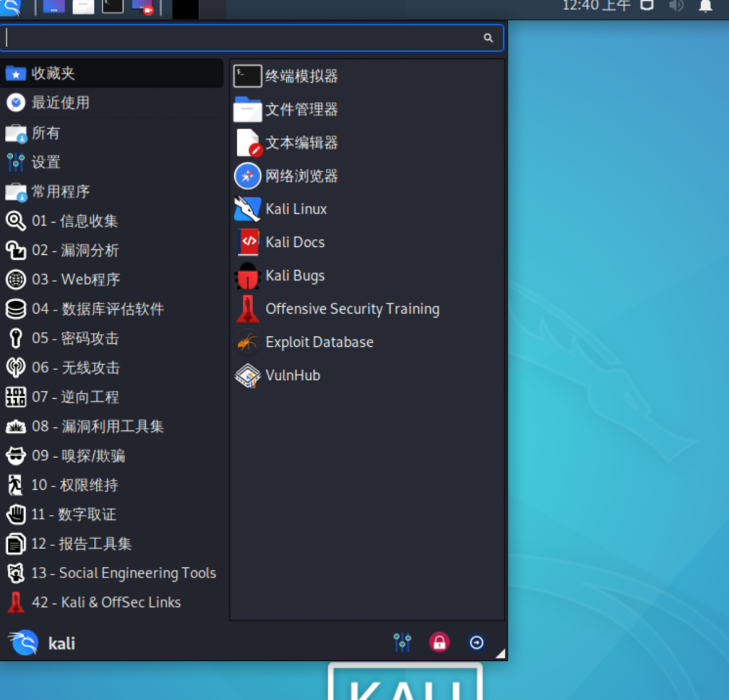Click the display tray icon beside clock
Image resolution: width=729 pixels, height=700 pixels.
(x=647, y=5)
